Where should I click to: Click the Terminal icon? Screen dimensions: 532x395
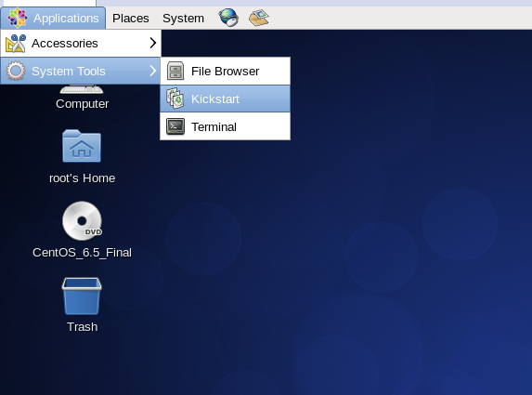(175, 126)
